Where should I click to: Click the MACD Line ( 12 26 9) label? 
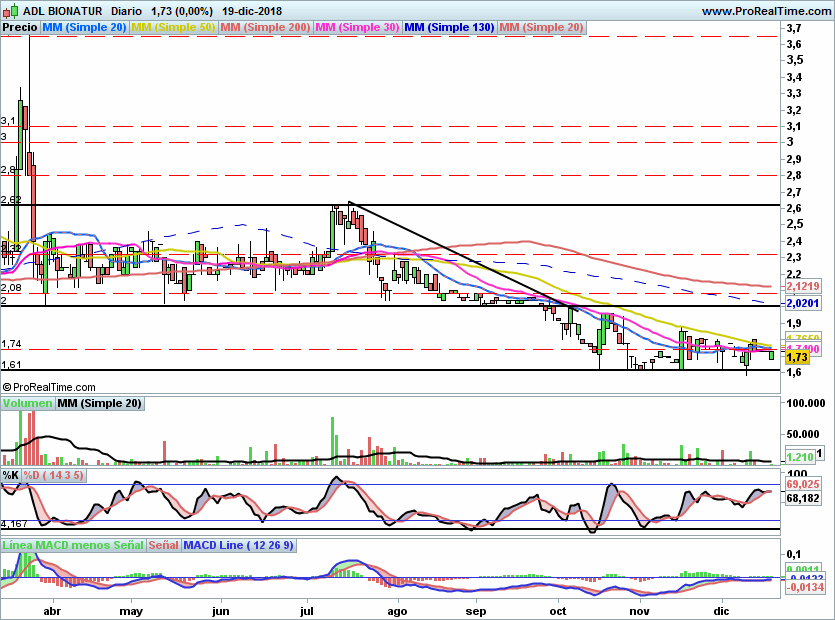coord(239,545)
